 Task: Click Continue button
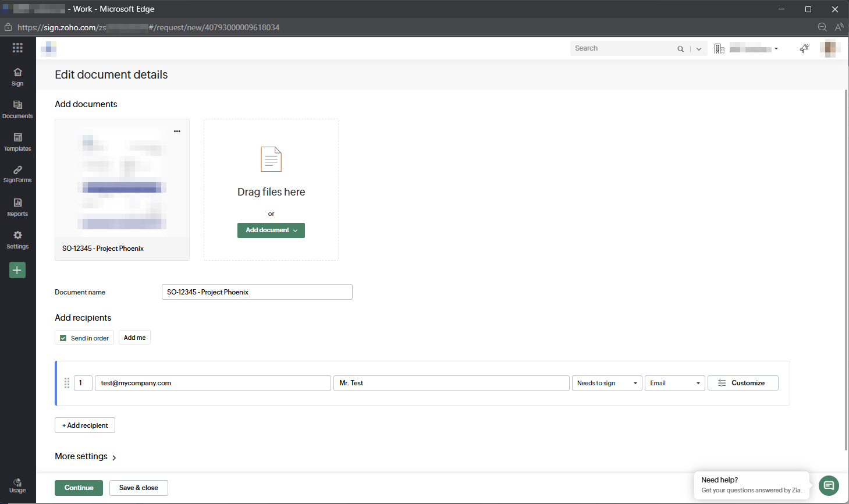79,488
